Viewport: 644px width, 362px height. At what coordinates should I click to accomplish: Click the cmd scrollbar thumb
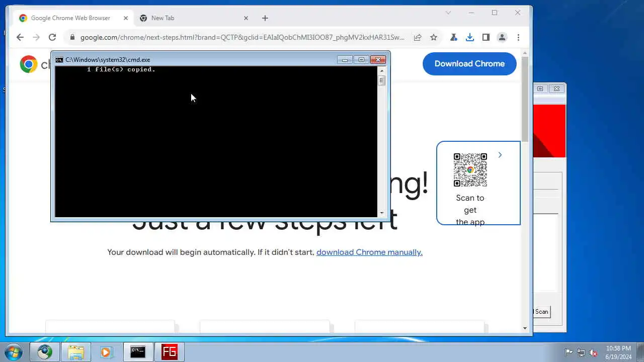pos(381,80)
